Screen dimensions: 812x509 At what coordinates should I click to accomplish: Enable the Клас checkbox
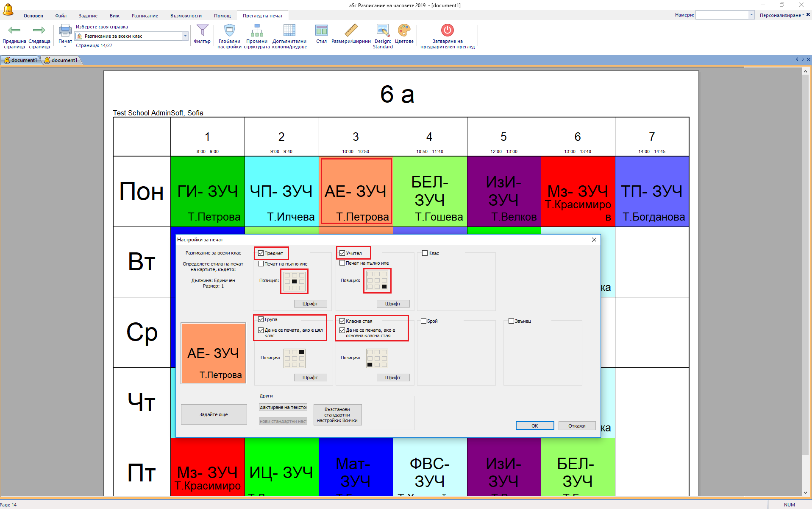click(x=425, y=253)
